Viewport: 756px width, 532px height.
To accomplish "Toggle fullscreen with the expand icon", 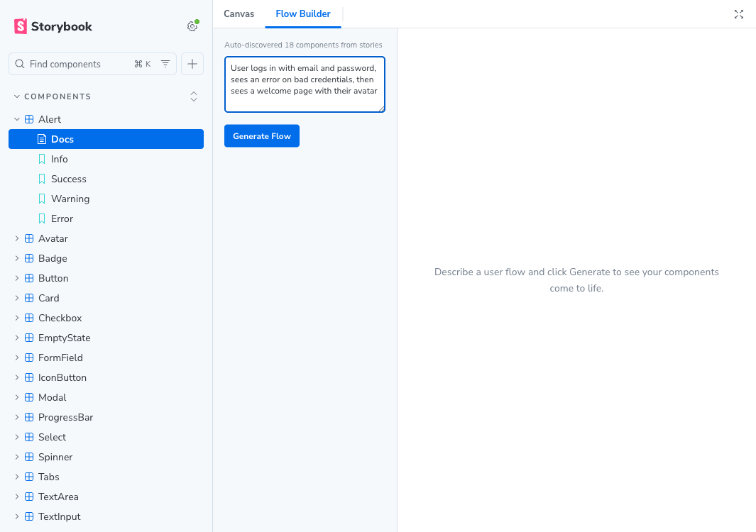I will [x=739, y=14].
